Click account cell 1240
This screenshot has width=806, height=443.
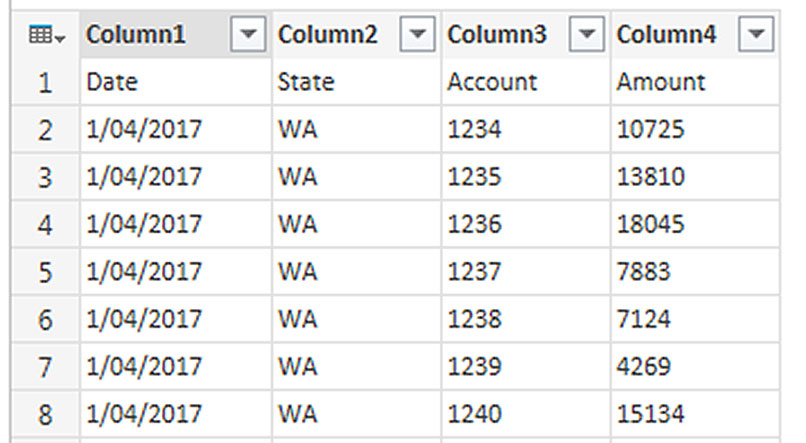point(526,414)
